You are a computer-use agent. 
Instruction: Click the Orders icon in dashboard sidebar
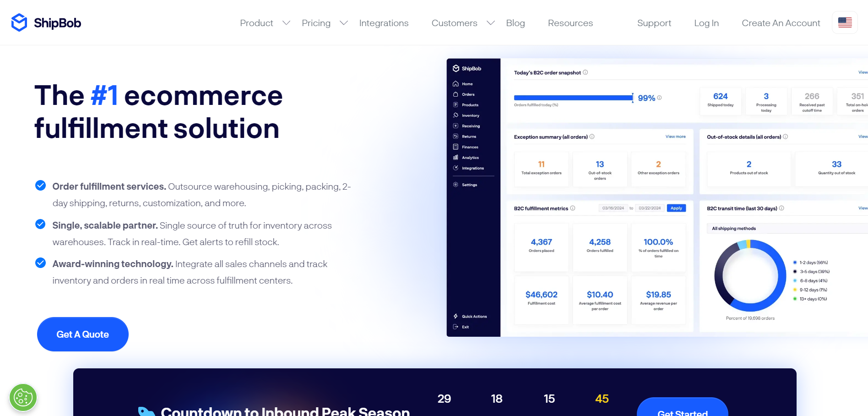point(456,94)
